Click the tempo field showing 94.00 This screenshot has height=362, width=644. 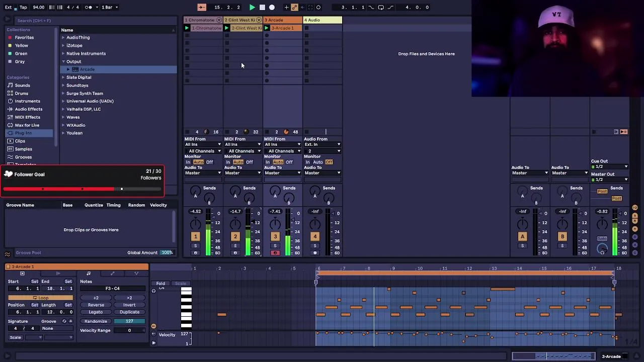pyautogui.click(x=38, y=7)
